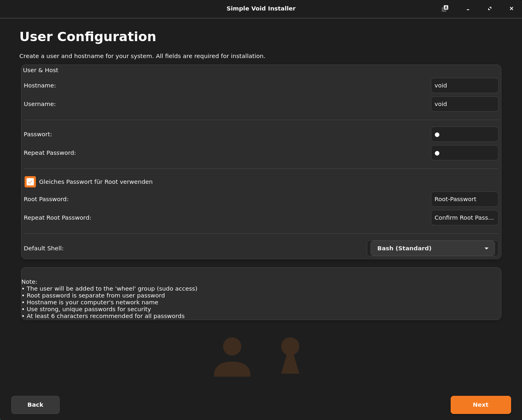Click the Repeat Password field
This screenshot has height=420, width=522.
click(x=464, y=153)
